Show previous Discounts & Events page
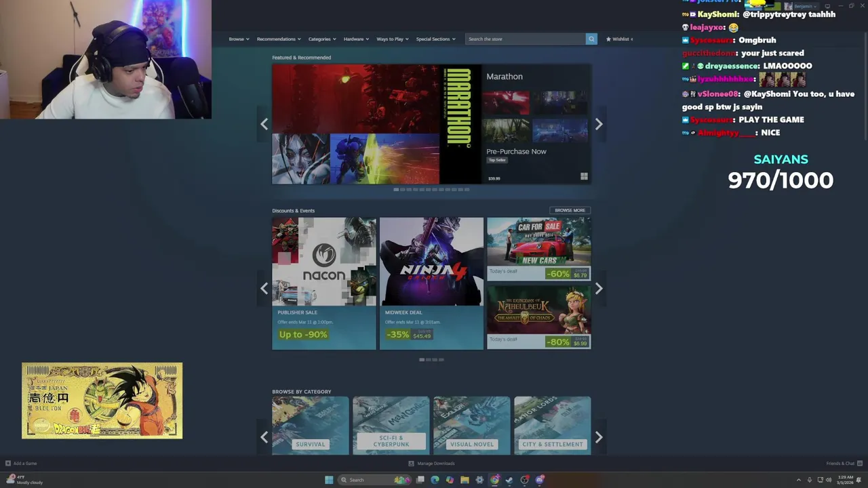The width and height of the screenshot is (868, 488). (x=264, y=289)
